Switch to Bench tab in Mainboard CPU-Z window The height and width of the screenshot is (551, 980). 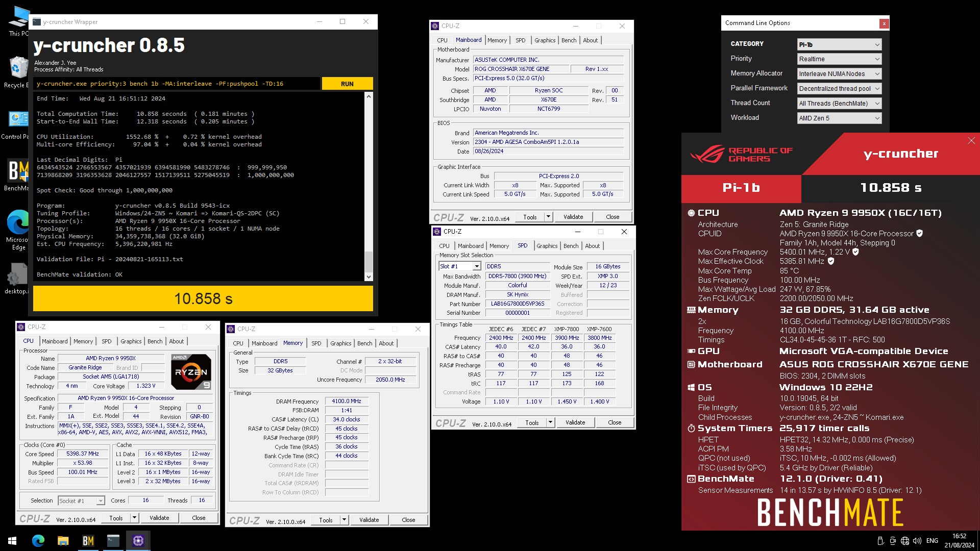point(569,40)
